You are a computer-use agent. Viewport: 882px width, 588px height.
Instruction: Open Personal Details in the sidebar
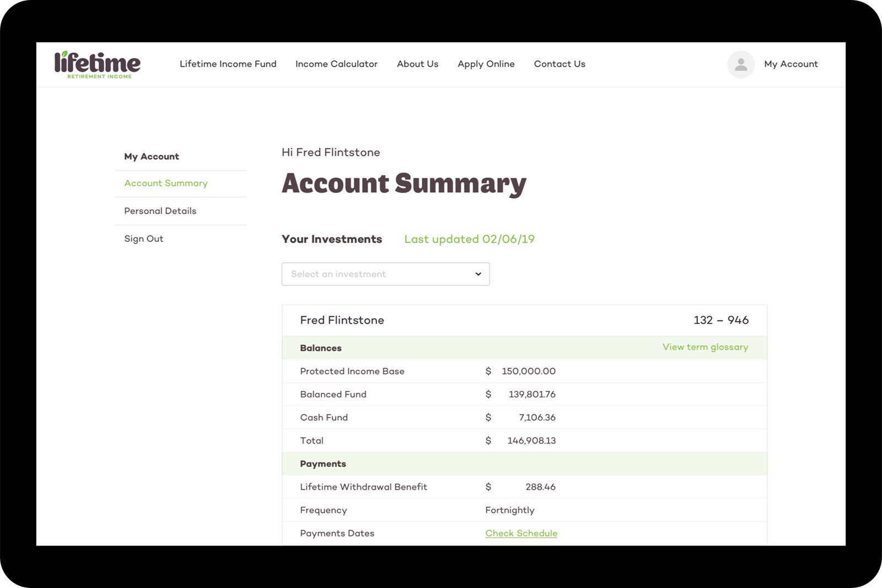(x=160, y=211)
